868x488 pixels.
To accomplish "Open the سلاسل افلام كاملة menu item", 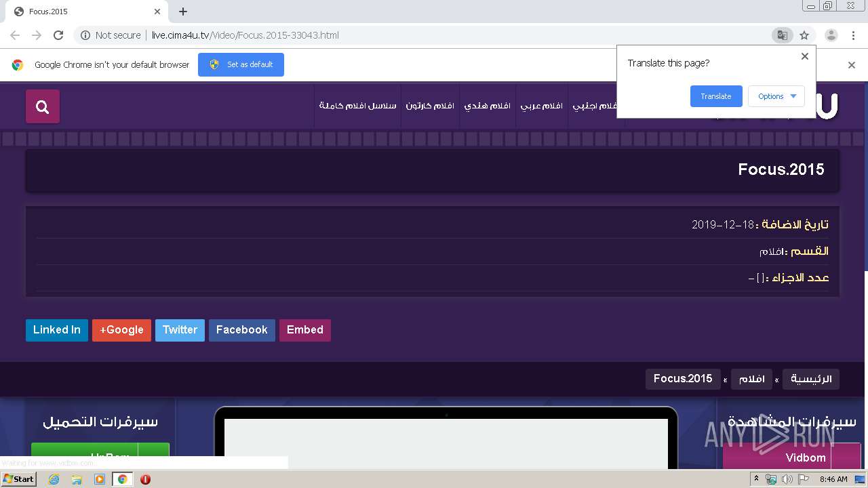I will [357, 106].
